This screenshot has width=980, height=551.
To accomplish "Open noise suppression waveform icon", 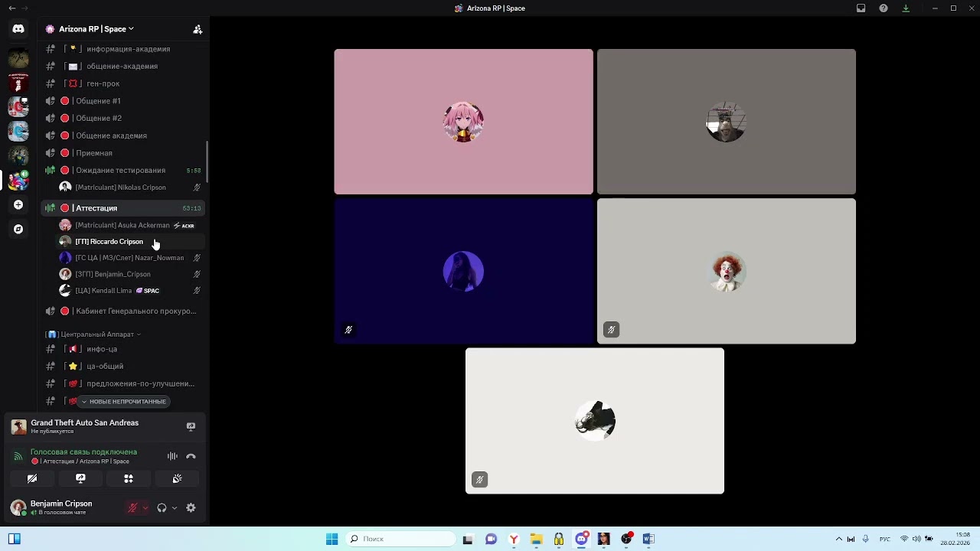I will tap(172, 456).
